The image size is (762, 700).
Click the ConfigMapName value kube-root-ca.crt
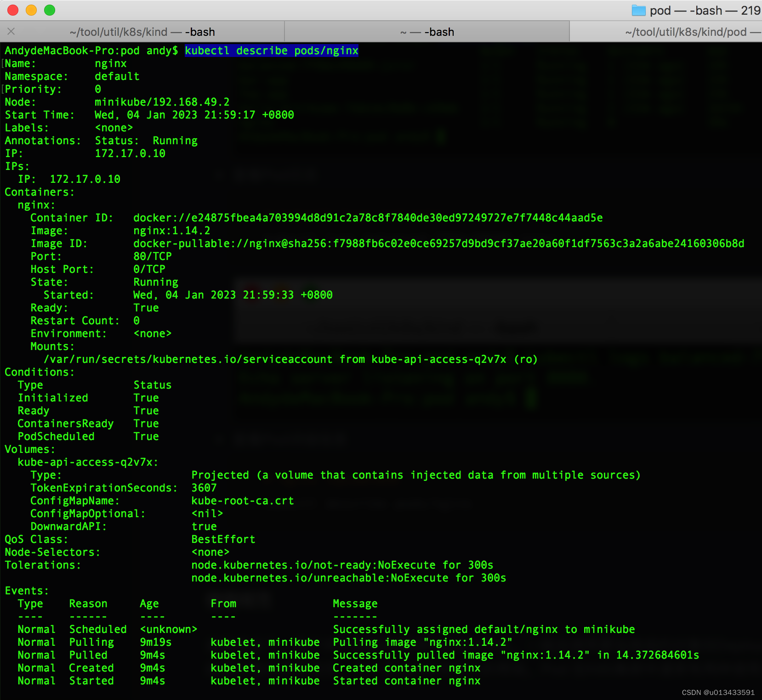tap(243, 501)
